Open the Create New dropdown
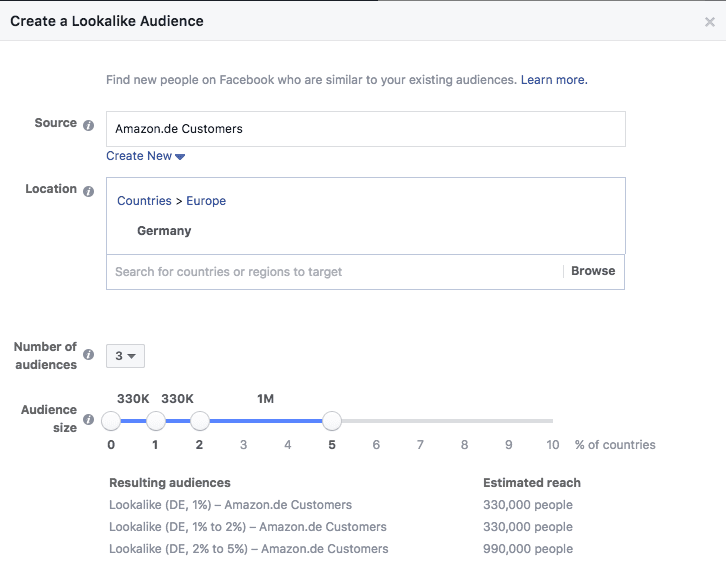This screenshot has width=726, height=575. coord(146,156)
